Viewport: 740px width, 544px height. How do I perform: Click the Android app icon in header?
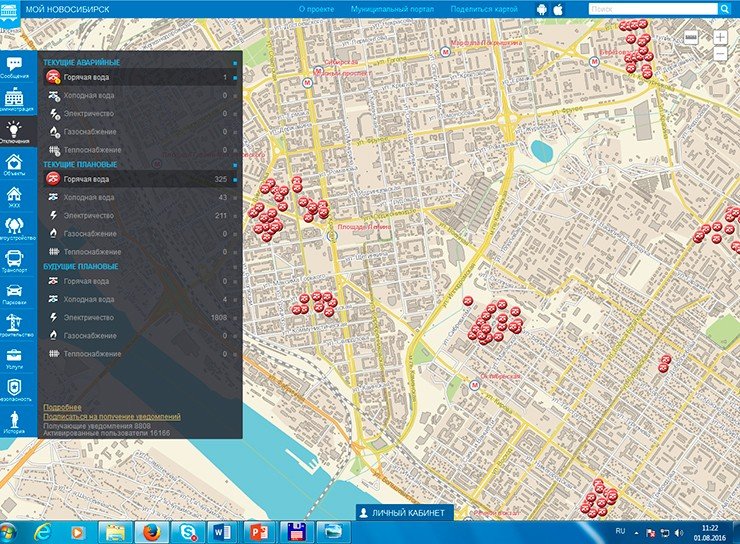(x=542, y=9)
